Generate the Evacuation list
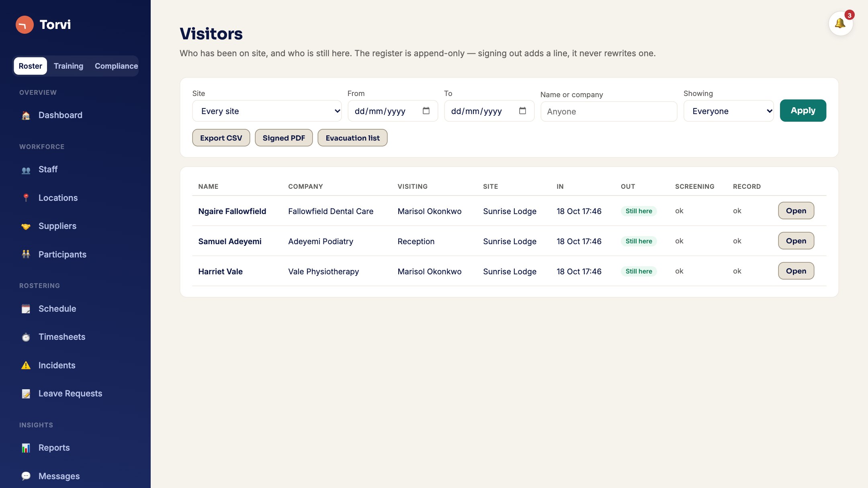The width and height of the screenshot is (868, 488). pyautogui.click(x=352, y=138)
